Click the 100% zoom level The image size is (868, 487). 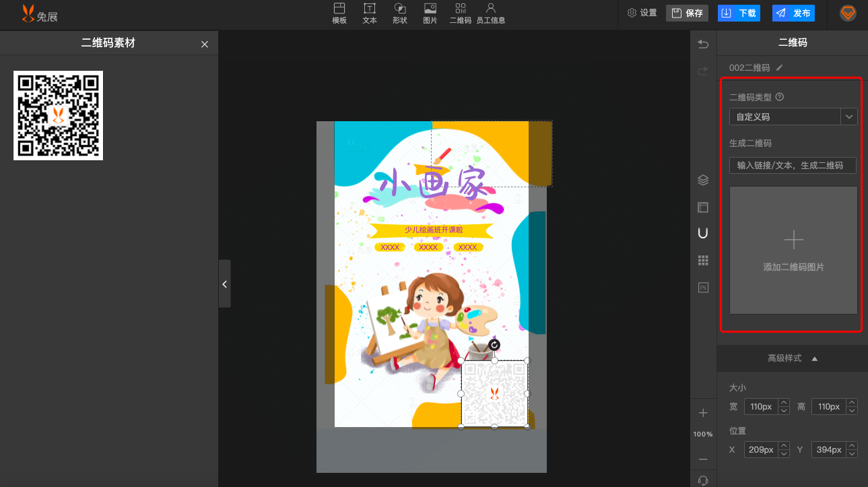703,434
